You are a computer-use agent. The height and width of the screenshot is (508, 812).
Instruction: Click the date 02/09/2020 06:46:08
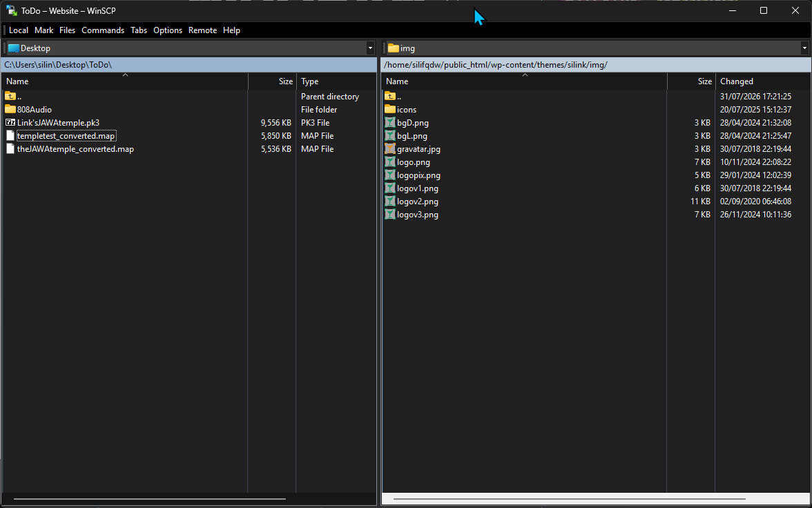pos(755,202)
